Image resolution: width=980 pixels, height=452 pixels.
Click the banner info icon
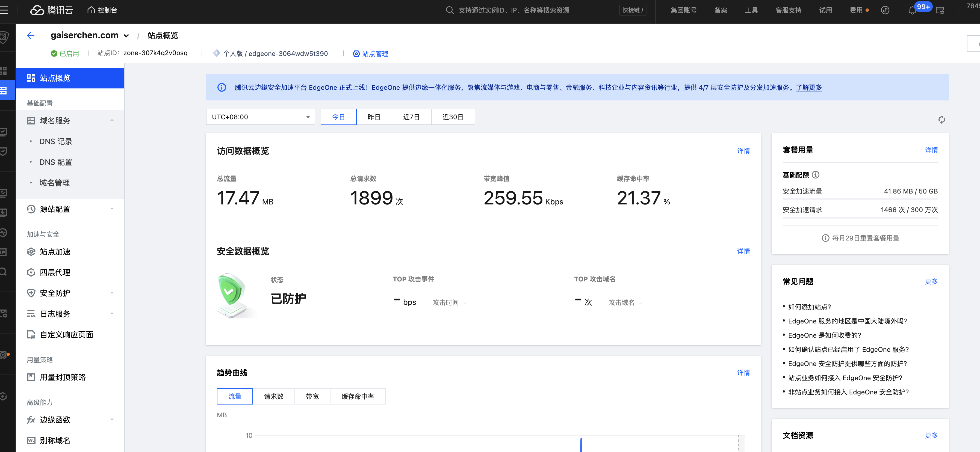pos(222,87)
